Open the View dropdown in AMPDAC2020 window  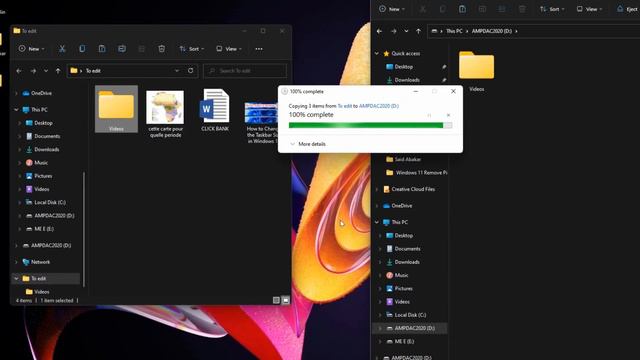click(x=589, y=9)
